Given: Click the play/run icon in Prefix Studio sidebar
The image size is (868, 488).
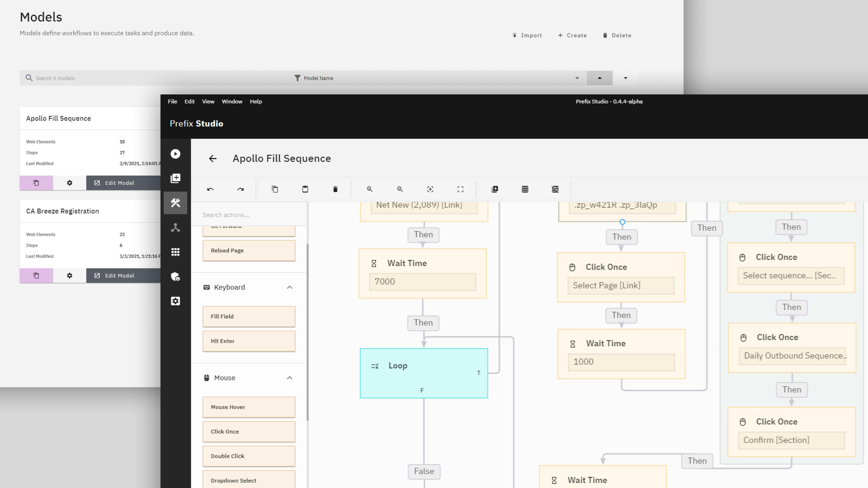Looking at the screenshot, I should click(x=175, y=154).
